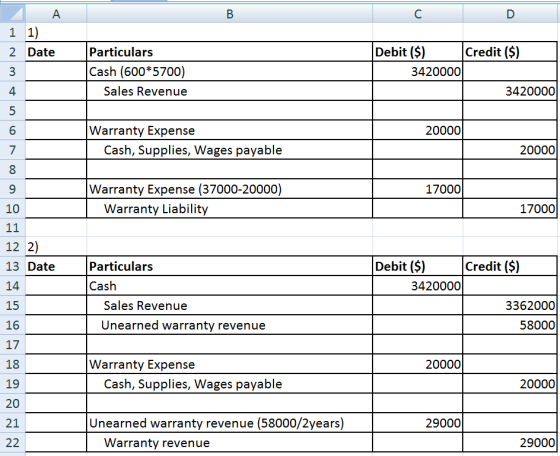Click the select-all corner box
Image resolution: width=560 pixels, height=456 pixels.
click(x=12, y=14)
